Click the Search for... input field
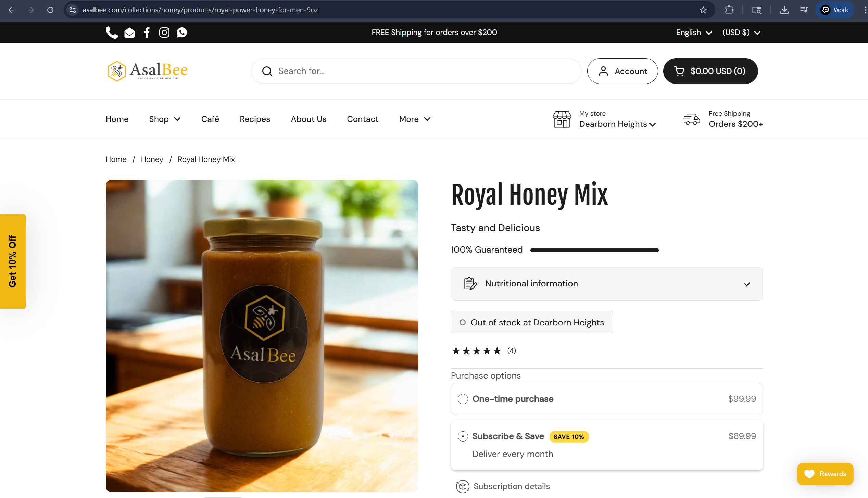Screen dimensions: 868x498 click(416, 71)
